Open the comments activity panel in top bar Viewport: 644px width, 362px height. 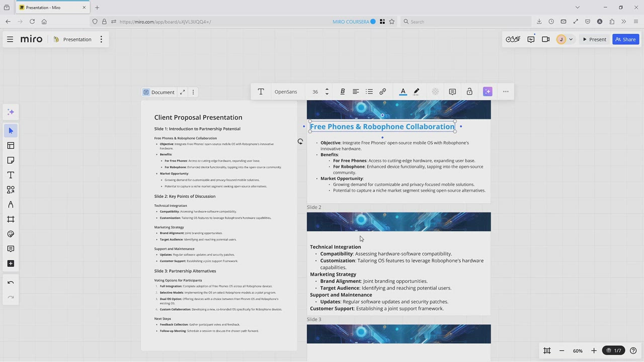[531, 39]
